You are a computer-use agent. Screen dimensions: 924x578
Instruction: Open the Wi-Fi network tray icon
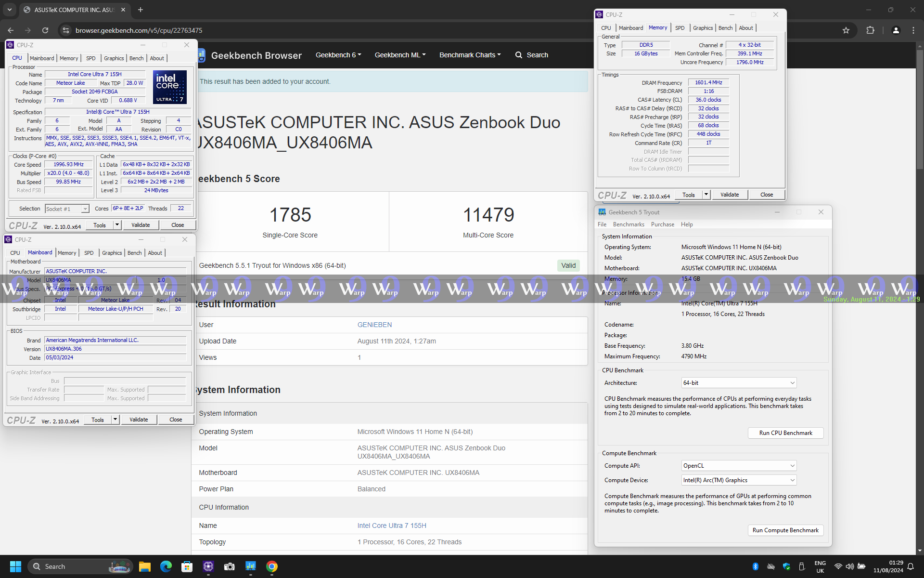pyautogui.click(x=838, y=566)
